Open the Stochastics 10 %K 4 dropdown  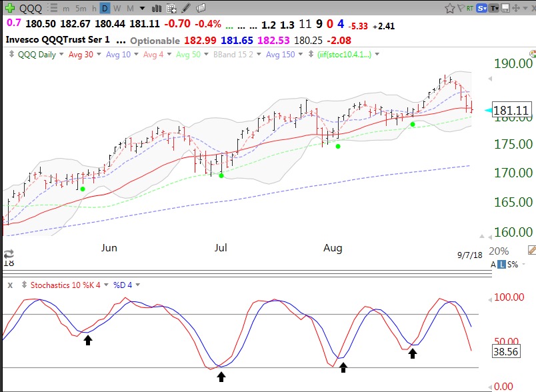106,285
